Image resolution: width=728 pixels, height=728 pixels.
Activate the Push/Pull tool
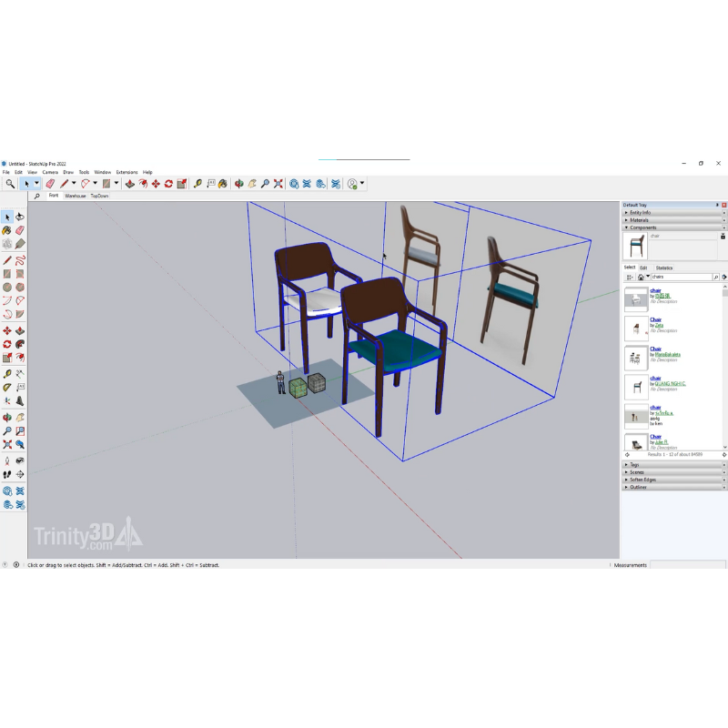click(x=130, y=184)
